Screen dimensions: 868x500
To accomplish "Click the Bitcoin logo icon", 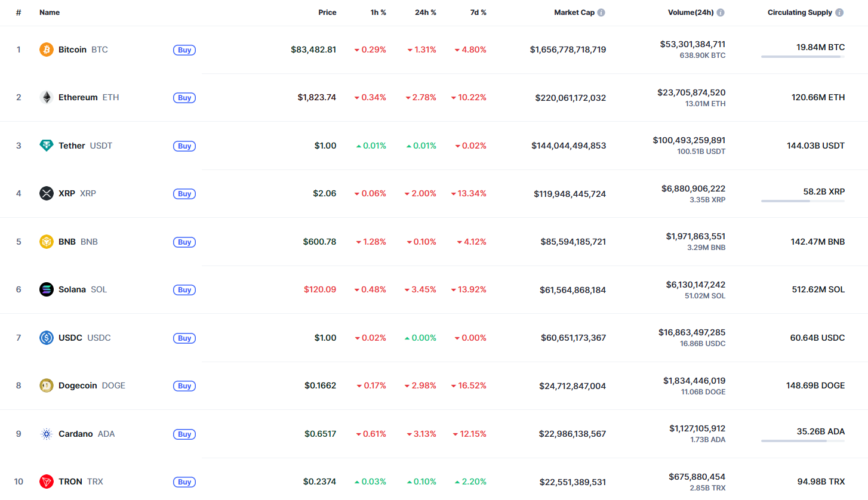I will coord(47,50).
